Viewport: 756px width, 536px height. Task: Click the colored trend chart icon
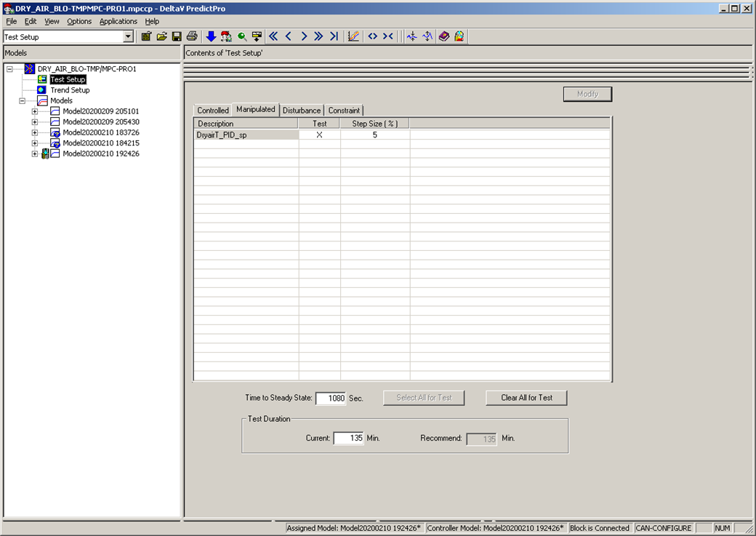click(x=353, y=36)
